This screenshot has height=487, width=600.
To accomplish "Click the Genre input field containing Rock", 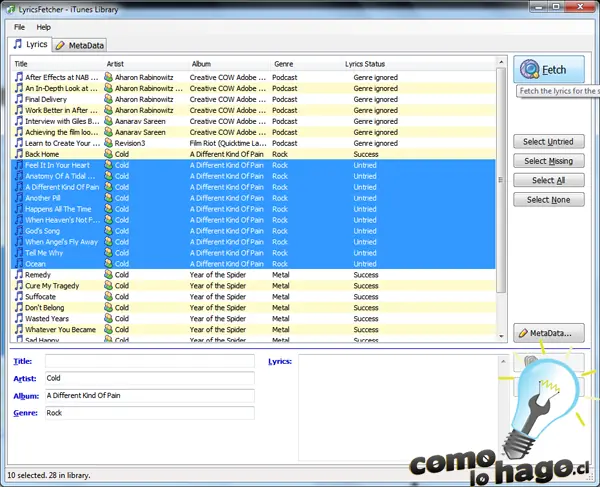I will coord(150,413).
